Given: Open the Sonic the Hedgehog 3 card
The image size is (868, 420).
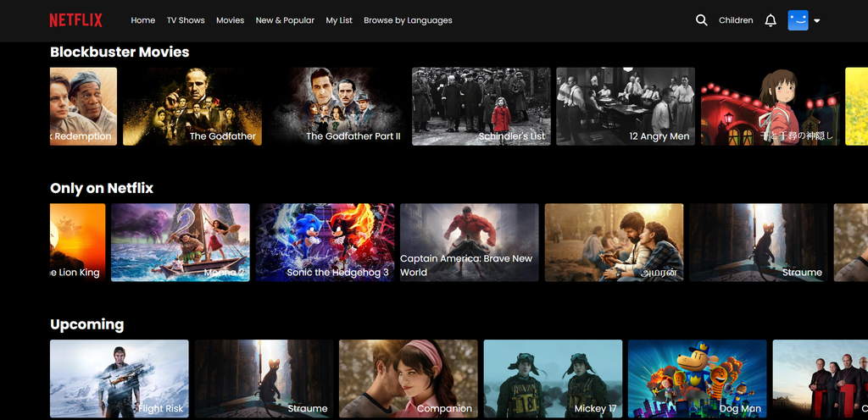Looking at the screenshot, I should coord(325,243).
